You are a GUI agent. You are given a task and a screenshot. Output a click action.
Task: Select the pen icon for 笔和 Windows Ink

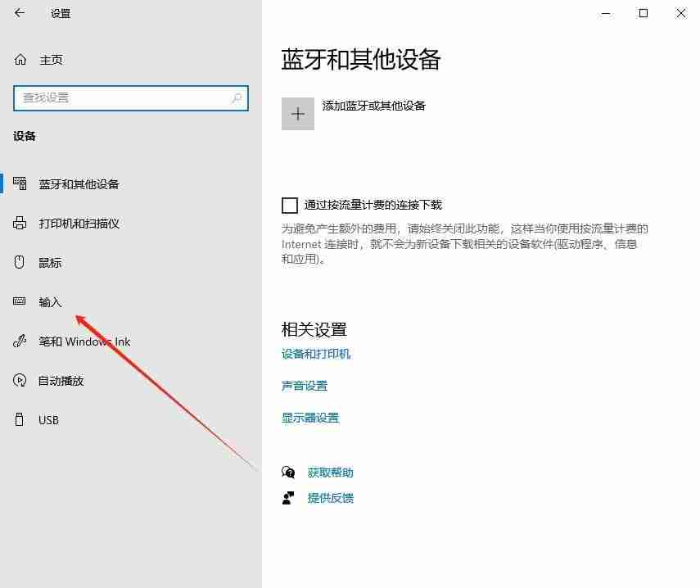click(19, 341)
